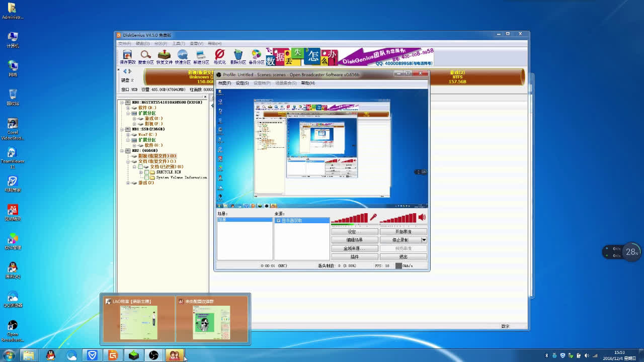Click previous disk arrow in DiskGenius
This screenshot has width=644, height=362.
click(125, 71)
